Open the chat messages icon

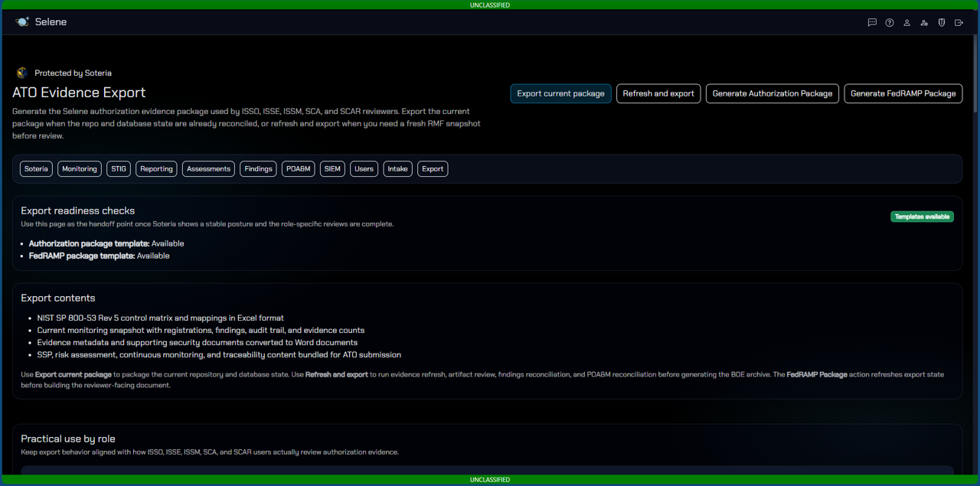(872, 23)
